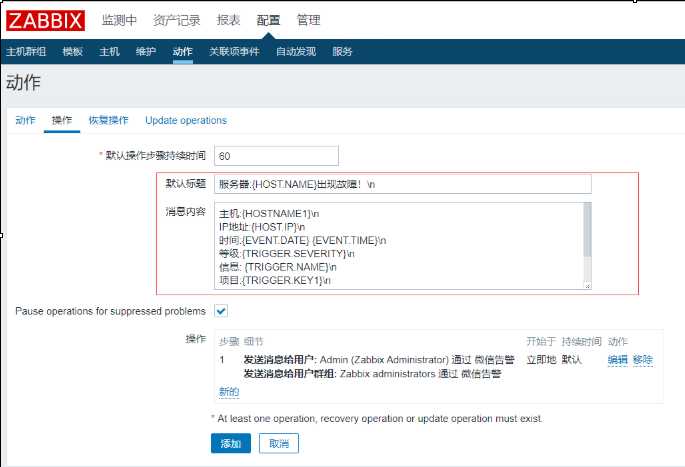Click the 主机:{HOSTNAME1} message line

(269, 214)
